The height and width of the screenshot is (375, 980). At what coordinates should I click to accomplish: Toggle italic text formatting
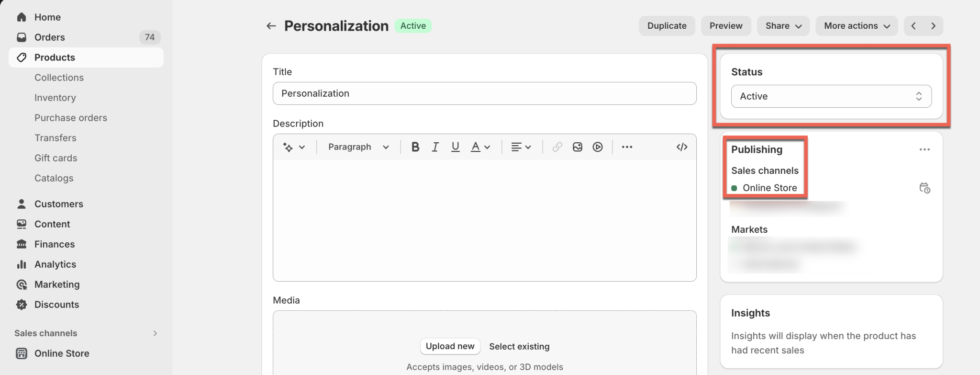tap(435, 147)
